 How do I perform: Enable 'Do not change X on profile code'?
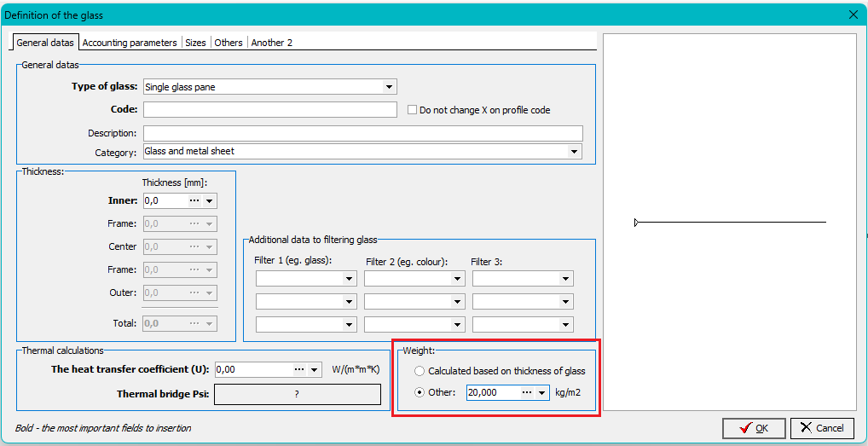(413, 110)
